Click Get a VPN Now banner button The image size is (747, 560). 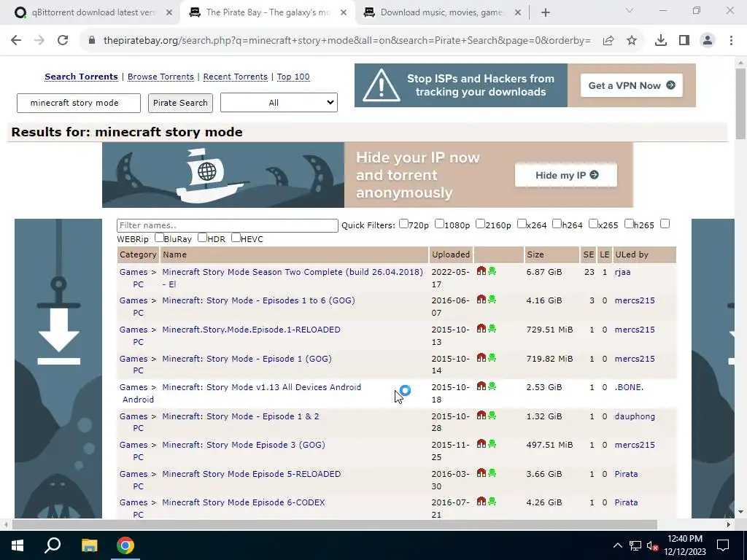point(632,86)
